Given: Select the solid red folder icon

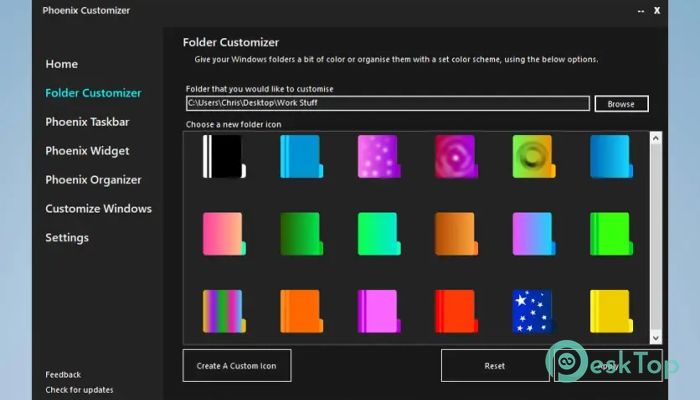Looking at the screenshot, I should [456, 311].
